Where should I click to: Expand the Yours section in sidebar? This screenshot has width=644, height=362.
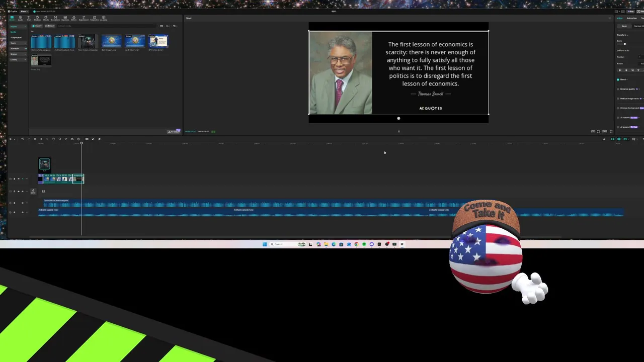(18, 43)
